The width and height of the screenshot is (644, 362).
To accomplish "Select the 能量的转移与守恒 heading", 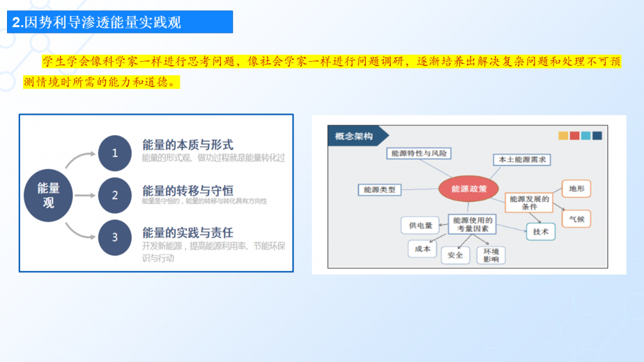I will [187, 190].
